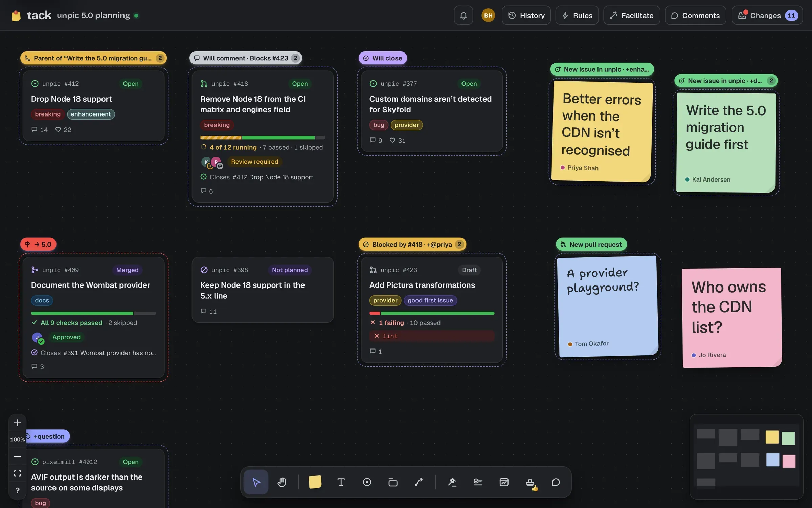Click the minimap overview panel
Screen dimensions: 812x508
point(746,457)
